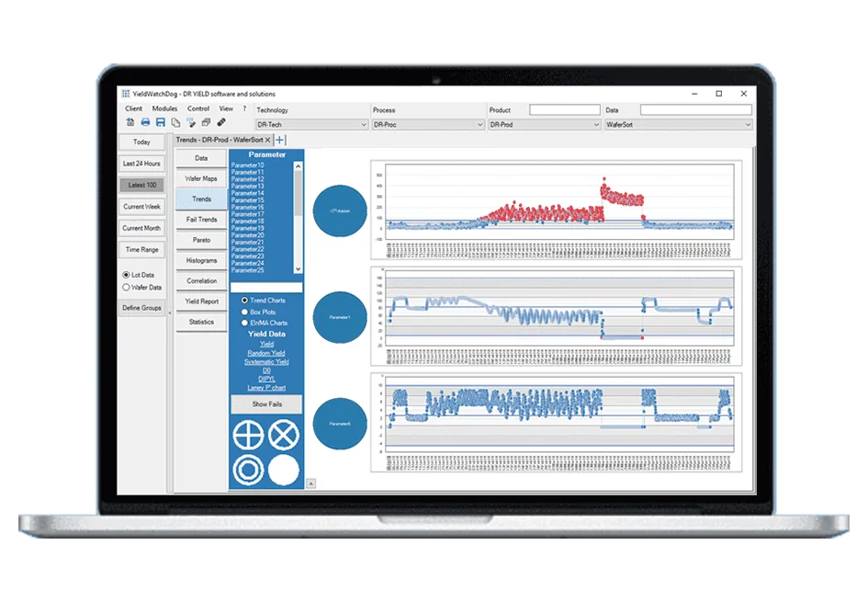Select the Box Plots radio option
The image size is (868, 602).
tap(244, 312)
